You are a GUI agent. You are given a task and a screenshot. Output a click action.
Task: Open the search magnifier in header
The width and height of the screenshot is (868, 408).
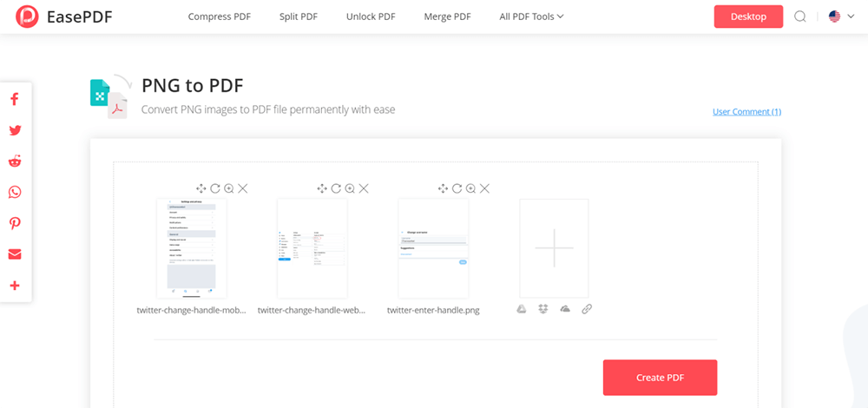tap(800, 16)
